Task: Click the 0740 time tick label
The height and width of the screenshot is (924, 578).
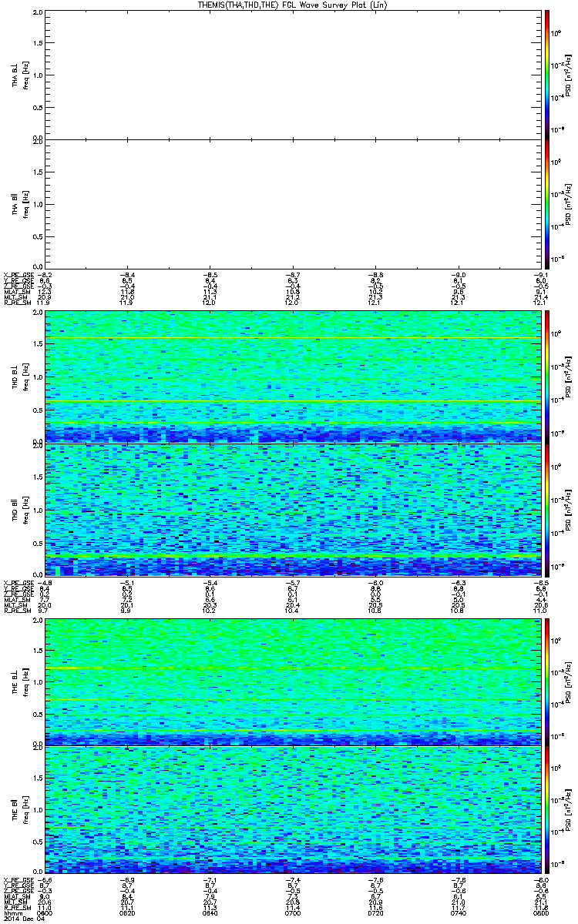Action: 459,913
